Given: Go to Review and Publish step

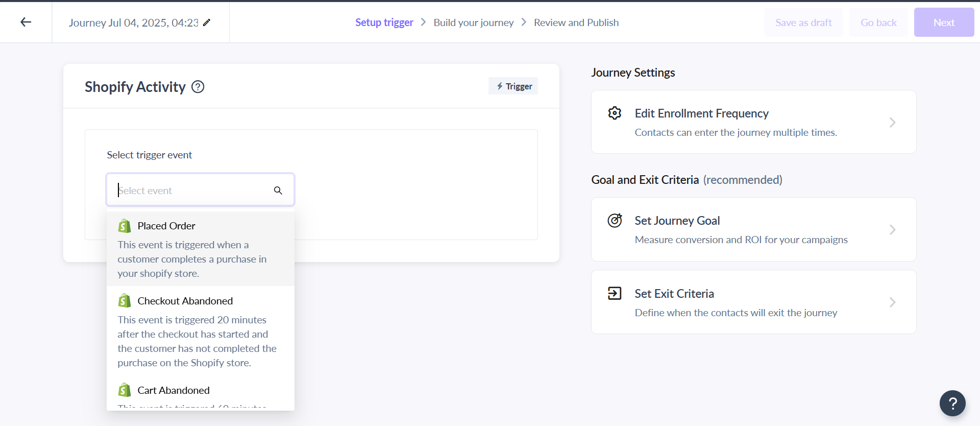Looking at the screenshot, I should [x=576, y=22].
